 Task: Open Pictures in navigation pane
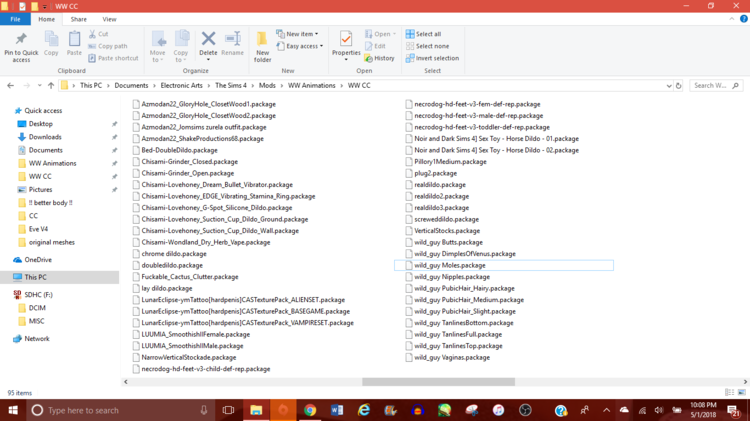pos(40,189)
